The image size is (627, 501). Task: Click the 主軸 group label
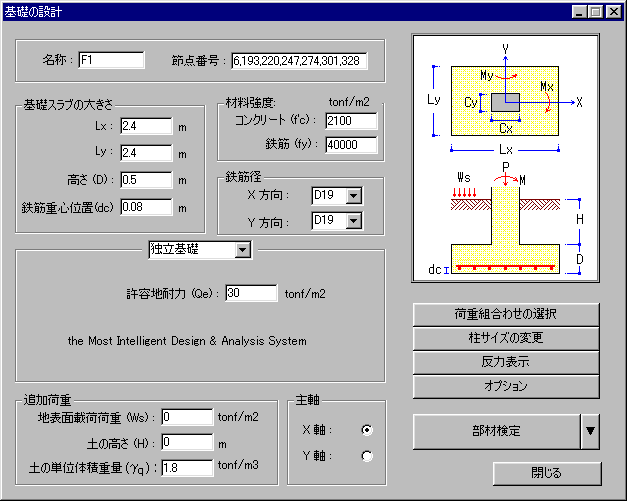(x=307, y=400)
